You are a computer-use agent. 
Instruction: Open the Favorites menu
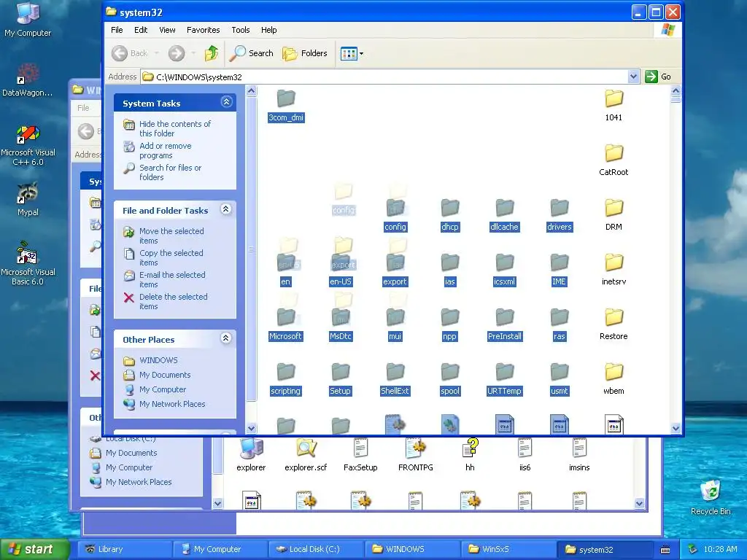pos(204,30)
